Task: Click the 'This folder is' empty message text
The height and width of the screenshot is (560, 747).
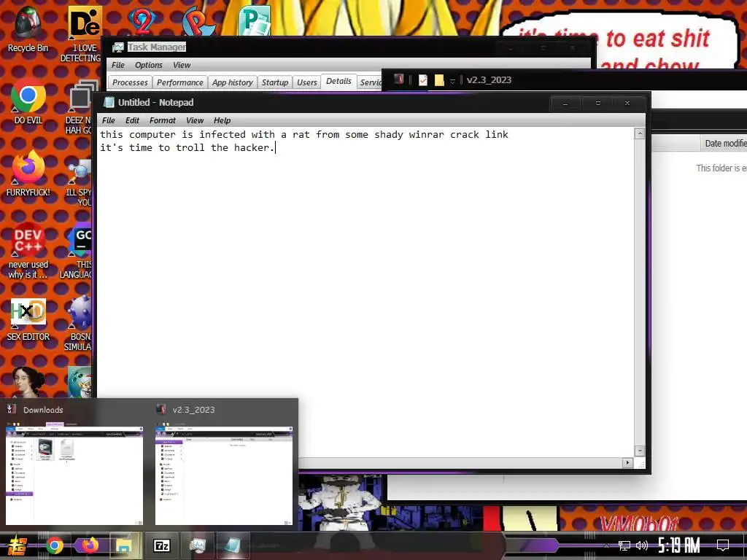Action: 721,168
